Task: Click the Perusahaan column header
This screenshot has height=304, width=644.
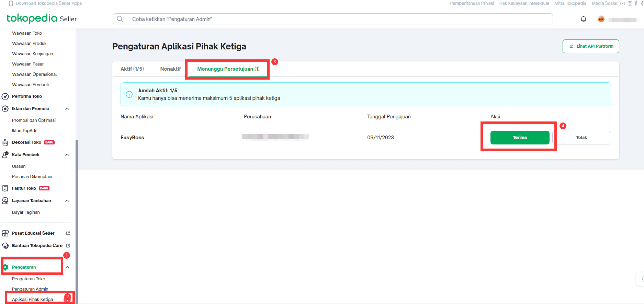Action: click(x=257, y=117)
